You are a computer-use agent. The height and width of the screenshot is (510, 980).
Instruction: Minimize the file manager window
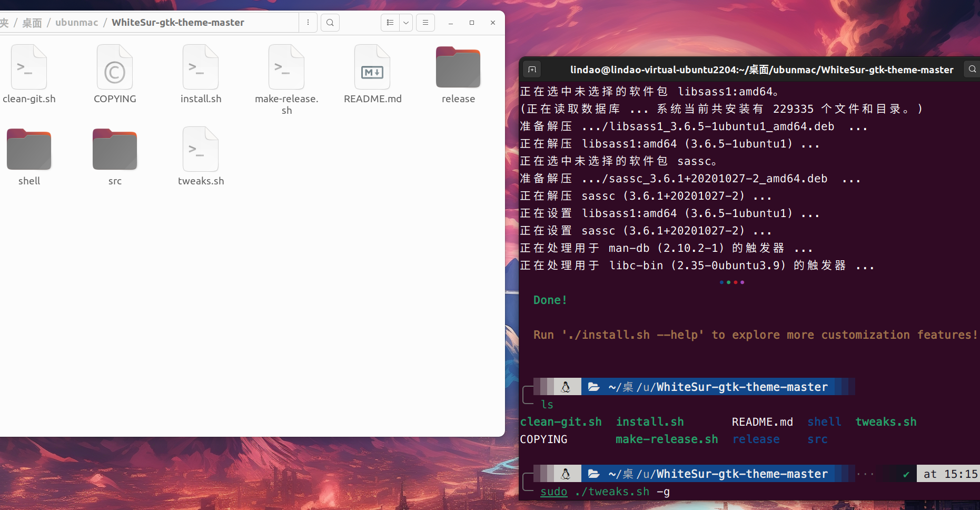tap(451, 23)
